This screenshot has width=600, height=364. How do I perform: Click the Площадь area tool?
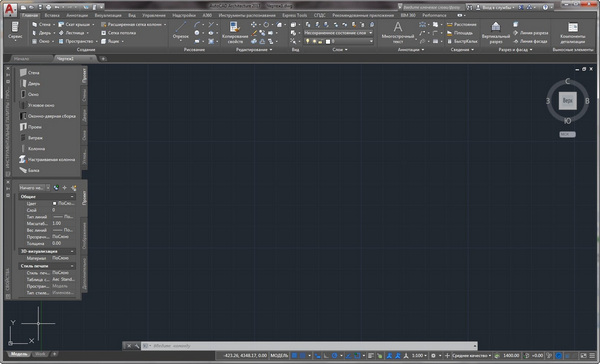click(x=460, y=33)
